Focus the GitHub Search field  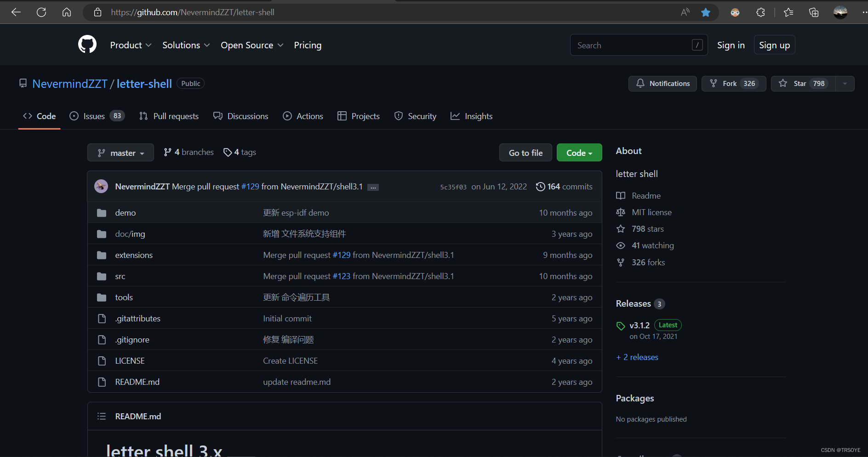point(639,45)
